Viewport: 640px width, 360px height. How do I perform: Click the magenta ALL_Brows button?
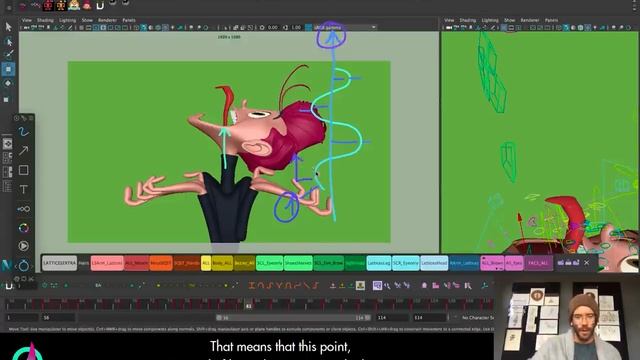[x=492, y=263]
